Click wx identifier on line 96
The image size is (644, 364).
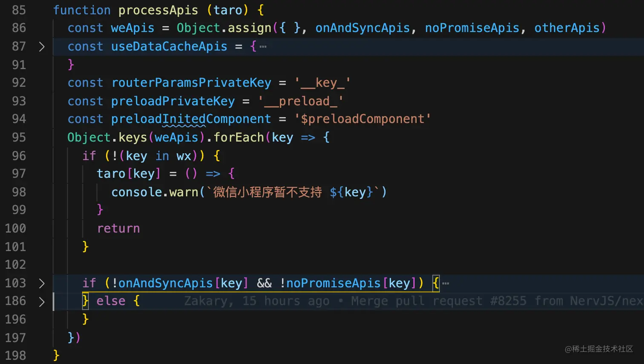tap(184, 156)
